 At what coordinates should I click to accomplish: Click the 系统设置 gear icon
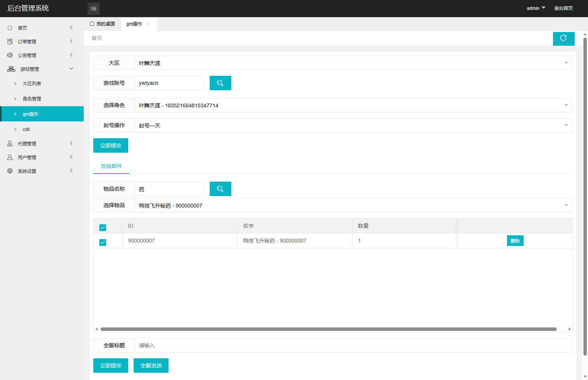[10, 171]
